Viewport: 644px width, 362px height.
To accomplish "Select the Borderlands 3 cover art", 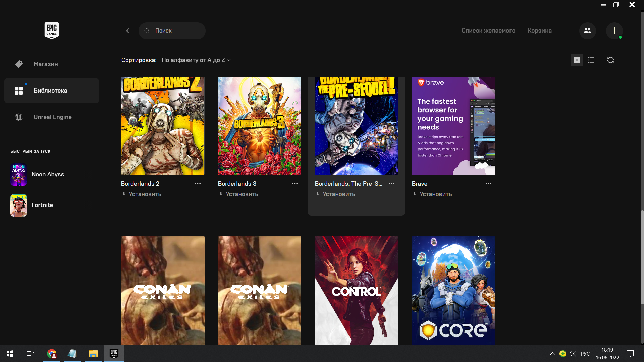I will (x=260, y=126).
